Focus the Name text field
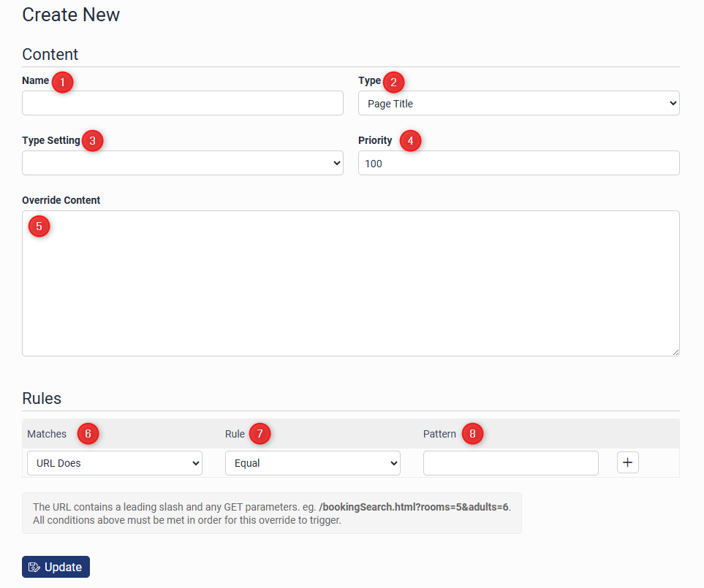This screenshot has height=588, width=704. 182,103
